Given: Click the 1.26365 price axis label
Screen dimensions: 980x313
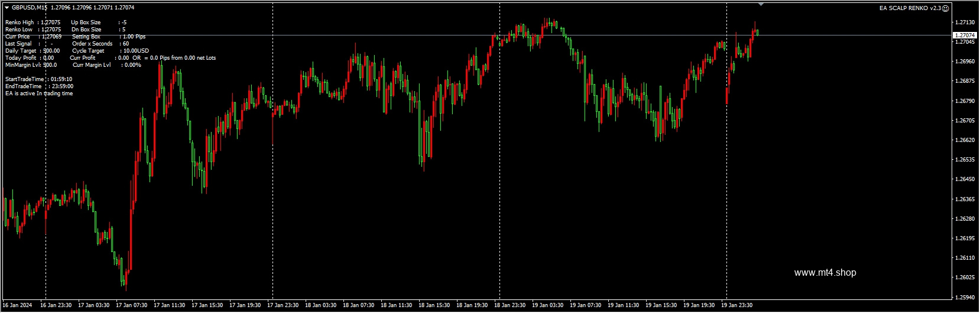Looking at the screenshot, I should click(x=965, y=199).
